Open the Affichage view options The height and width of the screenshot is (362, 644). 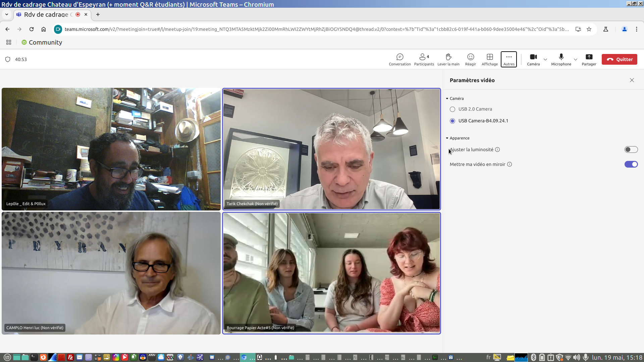coord(489,59)
